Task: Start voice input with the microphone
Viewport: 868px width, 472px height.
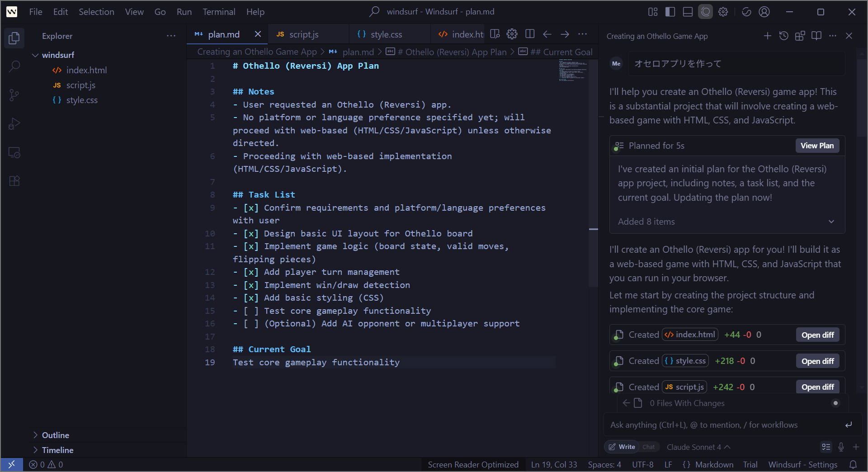Action: pos(841,447)
